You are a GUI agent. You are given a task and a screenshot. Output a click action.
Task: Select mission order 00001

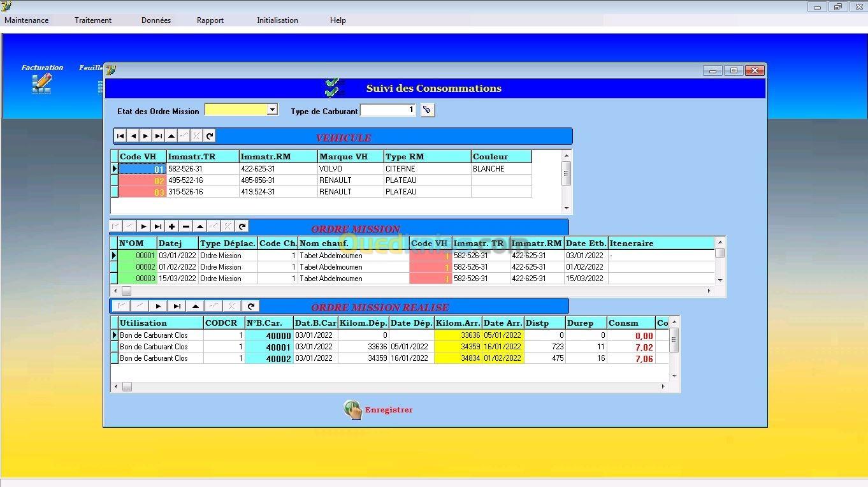(x=137, y=256)
